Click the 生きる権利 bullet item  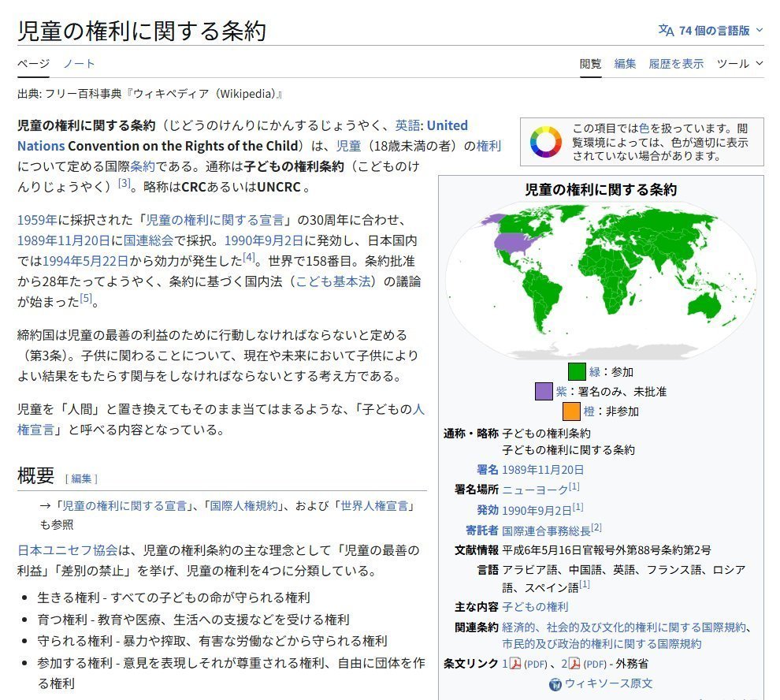[x=173, y=598]
